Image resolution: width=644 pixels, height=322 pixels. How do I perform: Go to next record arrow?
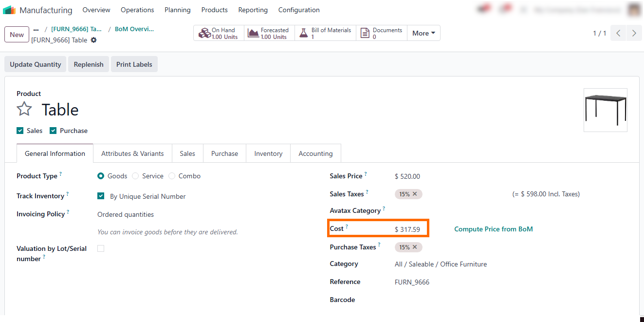tap(634, 33)
